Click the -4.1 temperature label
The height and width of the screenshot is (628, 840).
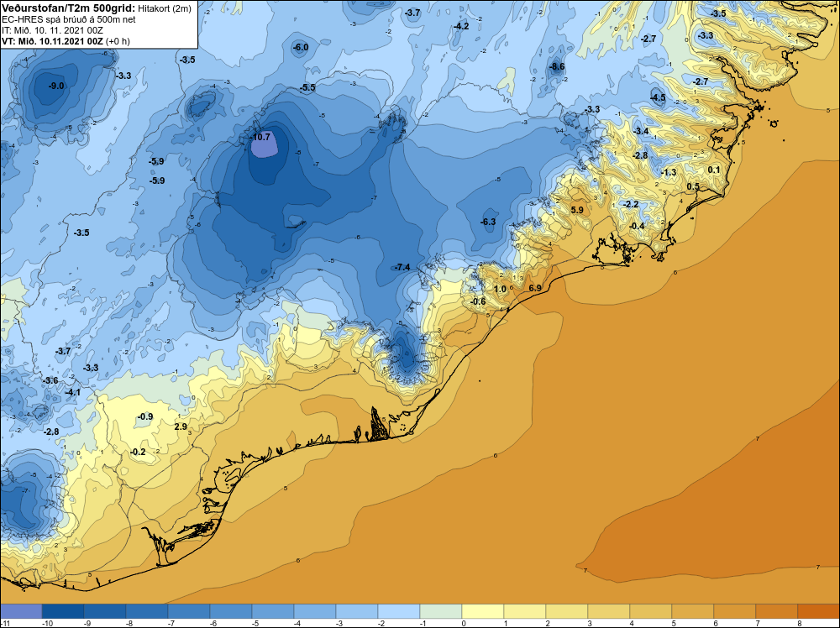tap(73, 392)
